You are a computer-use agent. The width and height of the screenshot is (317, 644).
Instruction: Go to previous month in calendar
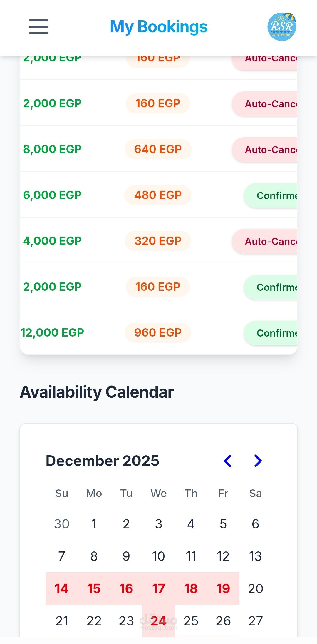pos(228,461)
